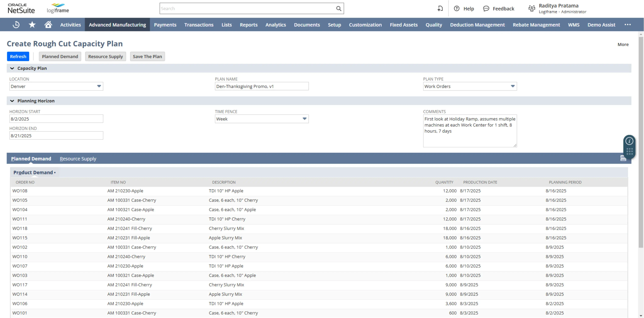Click the home icon in navigation bar
644x318 pixels.
pyautogui.click(x=48, y=24)
